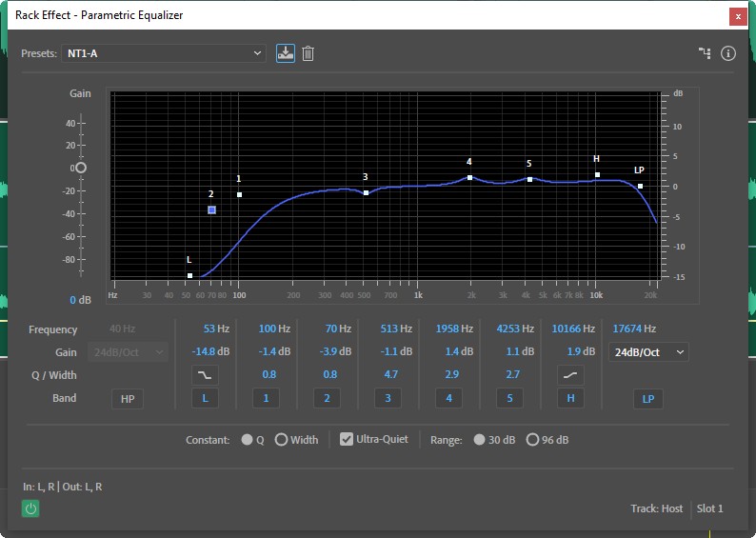The width and height of the screenshot is (756, 538).
Task: Open the Presets dropdown showing NT1-A
Action: pyautogui.click(x=164, y=53)
